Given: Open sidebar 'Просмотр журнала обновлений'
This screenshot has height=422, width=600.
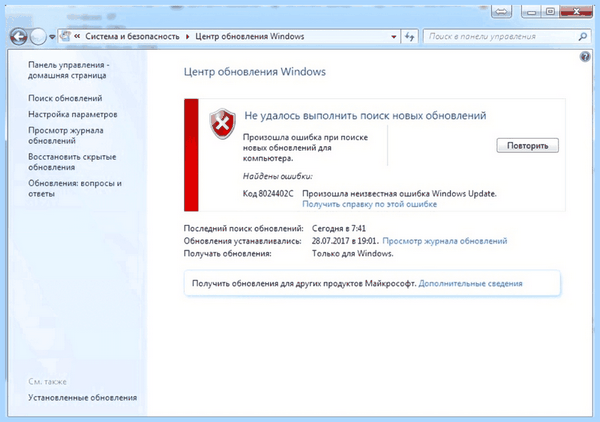Looking at the screenshot, I should click(66, 135).
